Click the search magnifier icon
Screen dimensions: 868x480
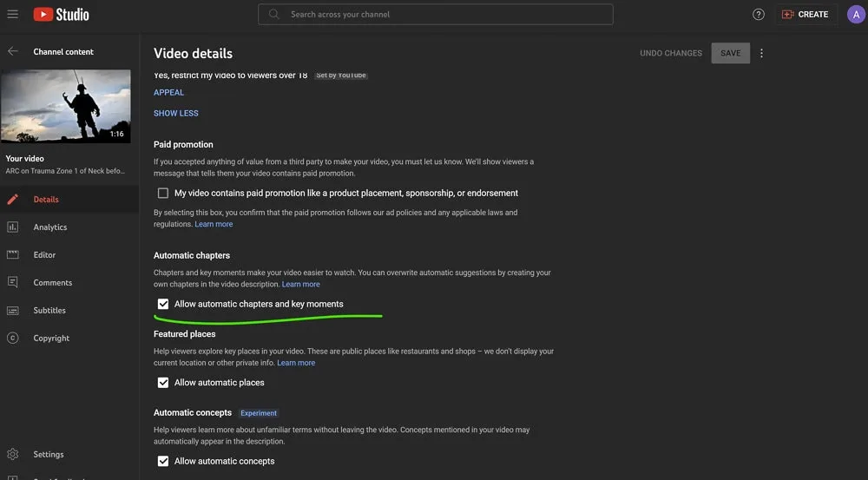pyautogui.click(x=274, y=15)
